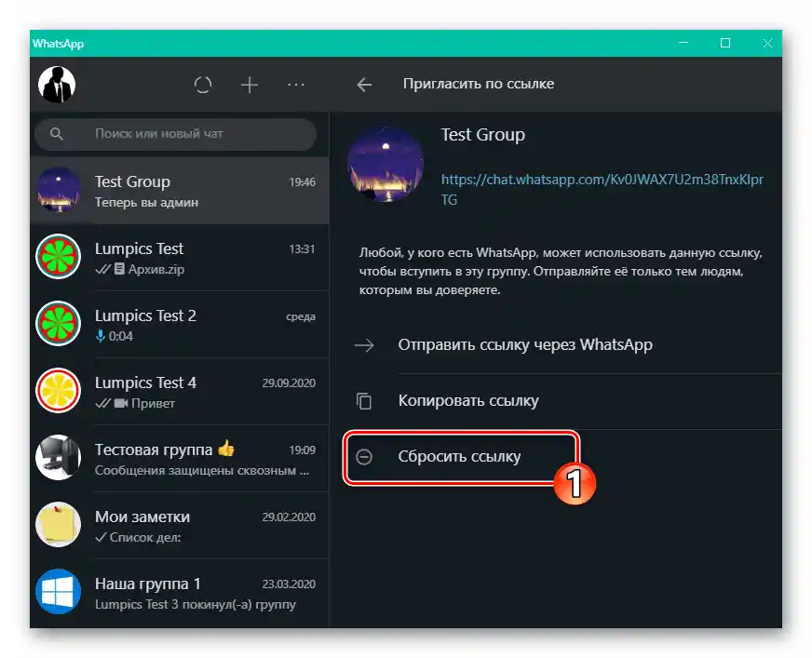Click Сообщения защищены сквозным preview

(201, 471)
